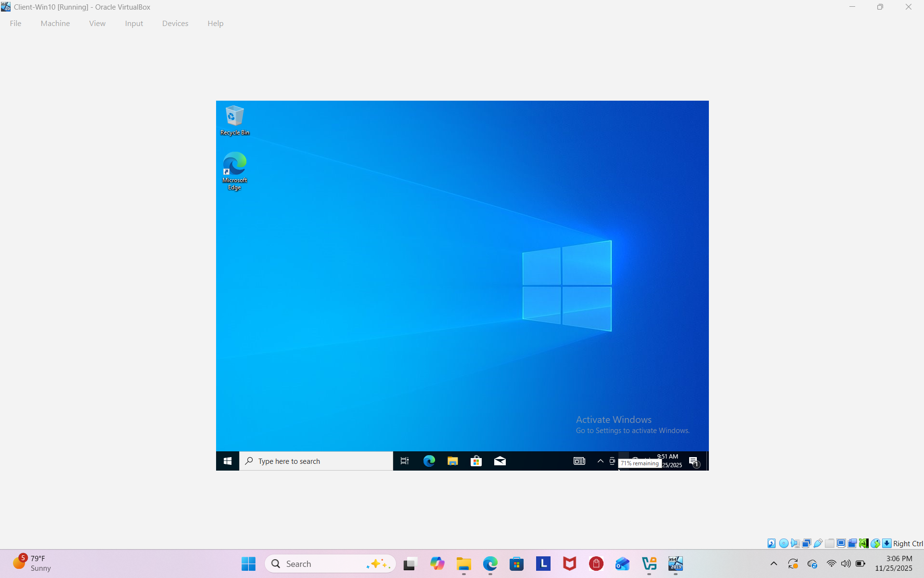The image size is (924, 578).
Task: Click the keyboard capture arrow icon near Right Ctrl
Action: coord(886,543)
